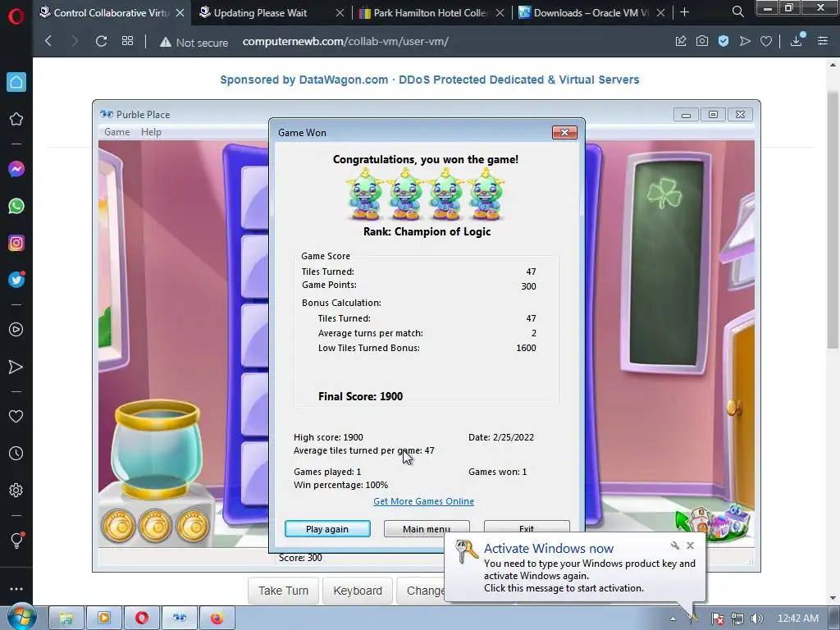
Task: Open sidebar three-dots setup menu
Action: 16,589
